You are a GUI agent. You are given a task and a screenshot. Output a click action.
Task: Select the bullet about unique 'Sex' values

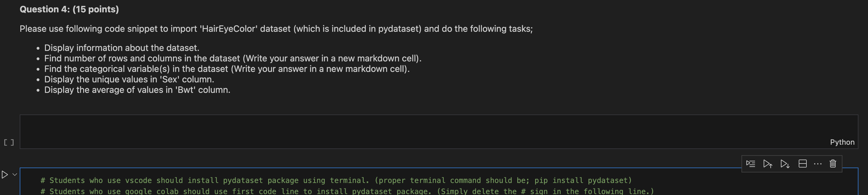point(129,79)
